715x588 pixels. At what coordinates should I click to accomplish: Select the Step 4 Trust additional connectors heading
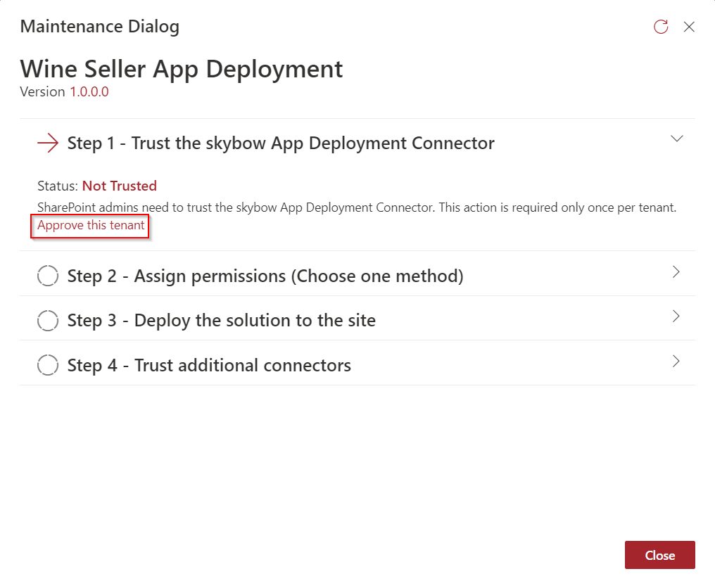tap(209, 365)
